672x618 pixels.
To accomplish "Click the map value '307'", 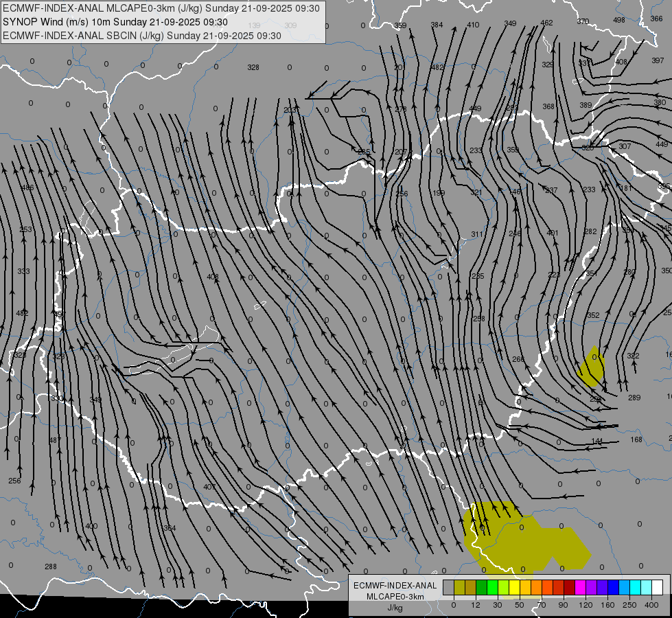I will pyautogui.click(x=625, y=146).
